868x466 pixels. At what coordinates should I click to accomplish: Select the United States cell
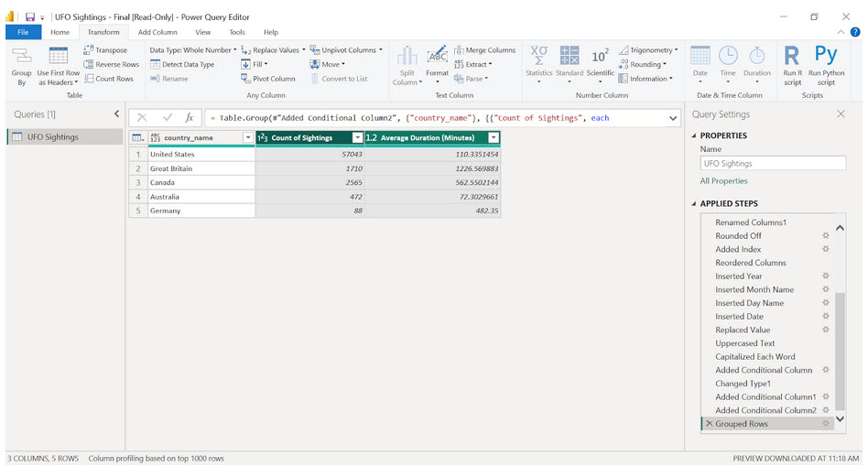pyautogui.click(x=201, y=155)
